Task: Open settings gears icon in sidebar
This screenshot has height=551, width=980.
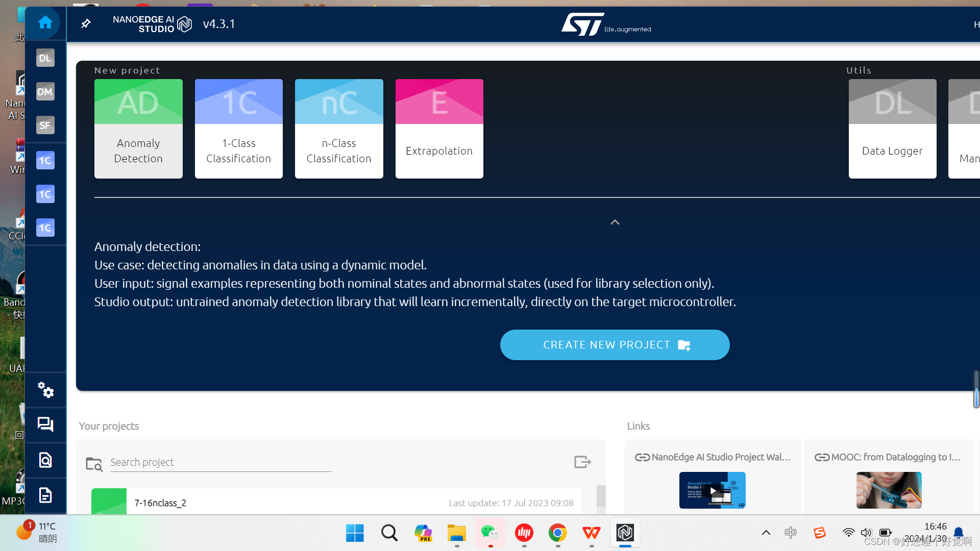Action: point(45,390)
